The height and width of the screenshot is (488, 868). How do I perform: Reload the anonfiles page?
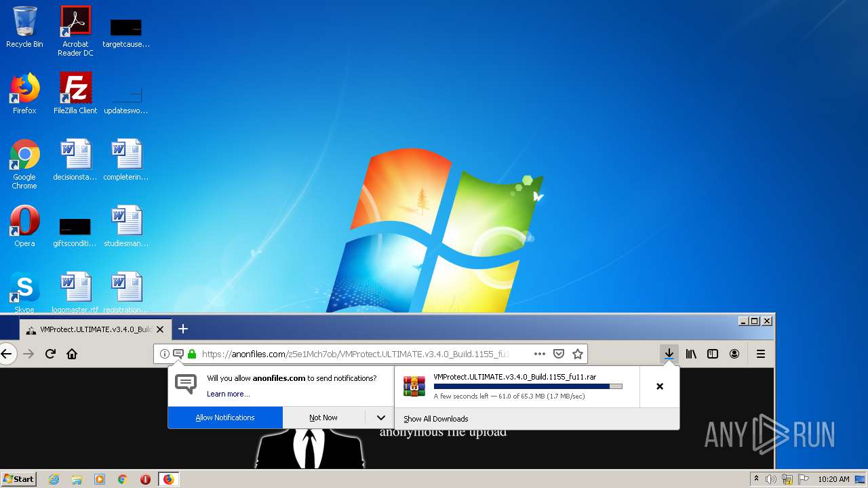coord(50,354)
